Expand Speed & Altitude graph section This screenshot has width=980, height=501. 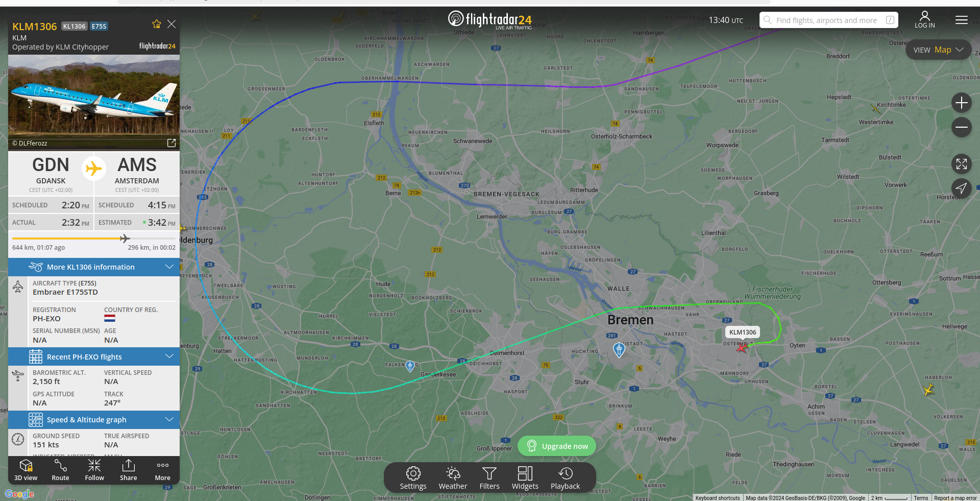point(94,420)
